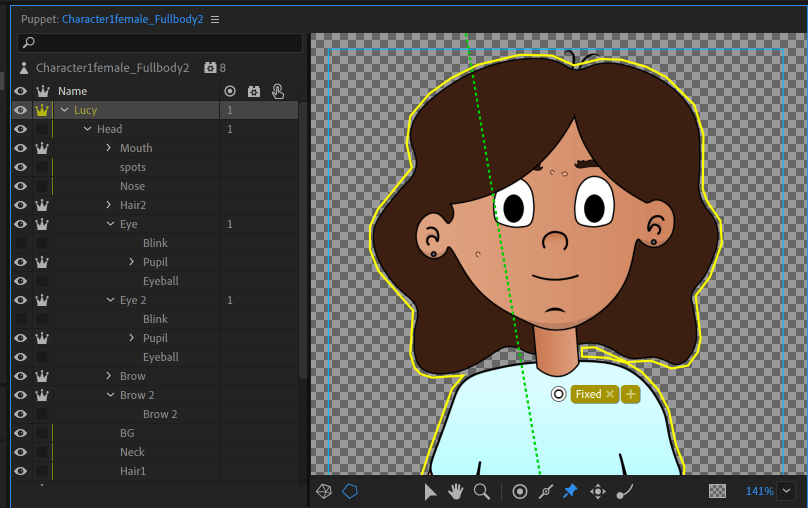Expand Pupil under Eye
Viewport: 808px width, 508px height.
(x=131, y=262)
